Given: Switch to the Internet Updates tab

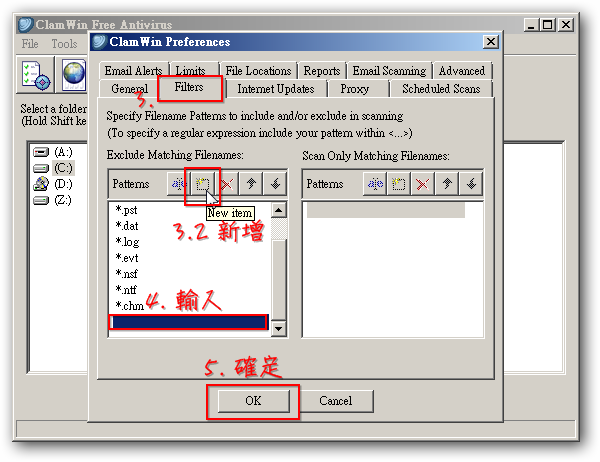Looking at the screenshot, I should [x=275, y=89].
